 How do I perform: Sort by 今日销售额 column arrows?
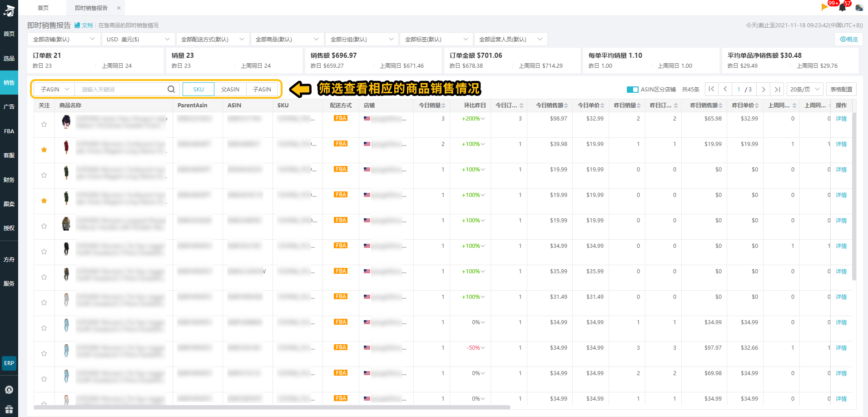(566, 106)
